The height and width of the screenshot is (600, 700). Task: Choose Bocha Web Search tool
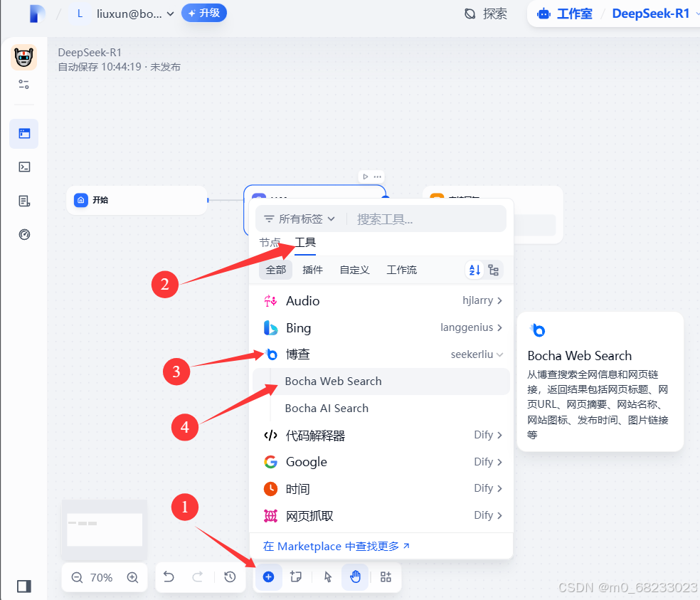click(x=382, y=381)
